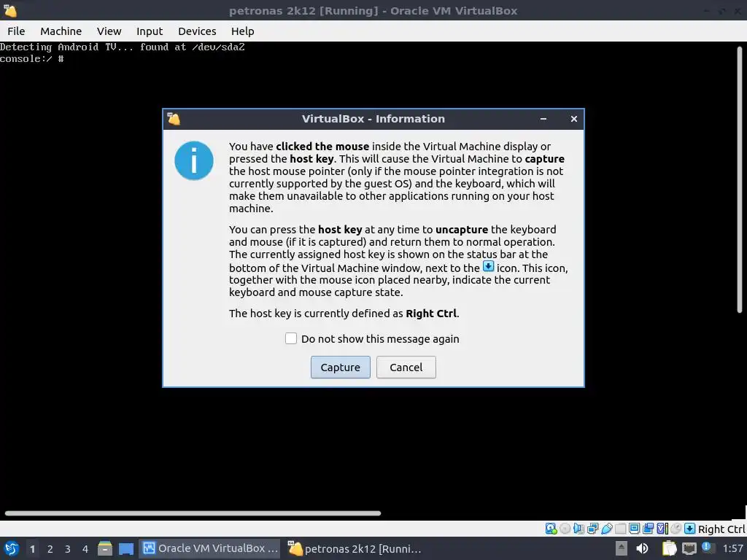
Task: Open the file manager taskbar icon
Action: (x=105, y=548)
